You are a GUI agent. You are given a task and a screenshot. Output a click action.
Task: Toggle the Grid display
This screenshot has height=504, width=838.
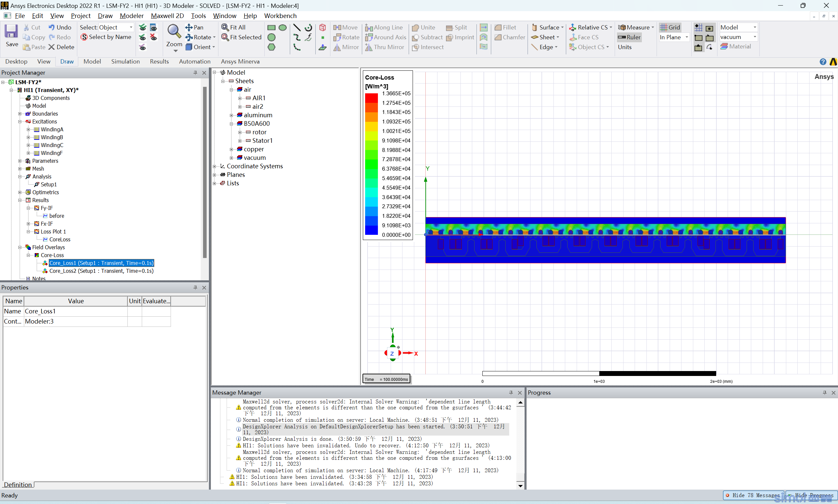coord(670,27)
